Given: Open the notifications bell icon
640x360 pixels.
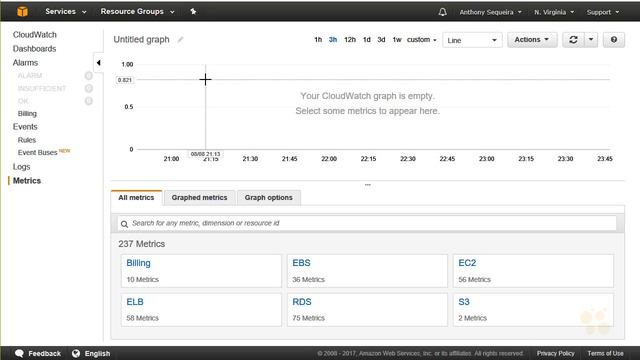Looking at the screenshot, I should [x=442, y=12].
